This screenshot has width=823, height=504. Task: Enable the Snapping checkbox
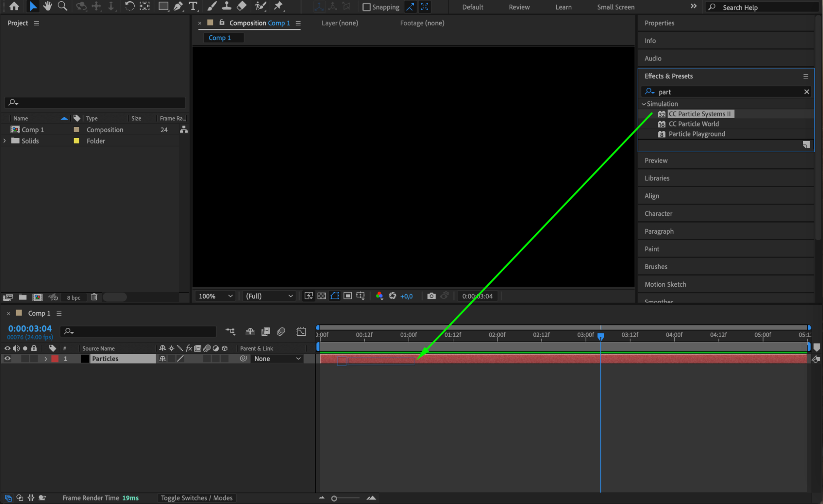click(x=366, y=7)
